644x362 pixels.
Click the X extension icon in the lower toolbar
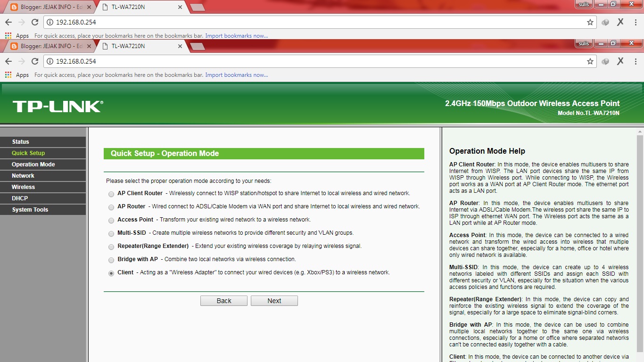pyautogui.click(x=620, y=61)
